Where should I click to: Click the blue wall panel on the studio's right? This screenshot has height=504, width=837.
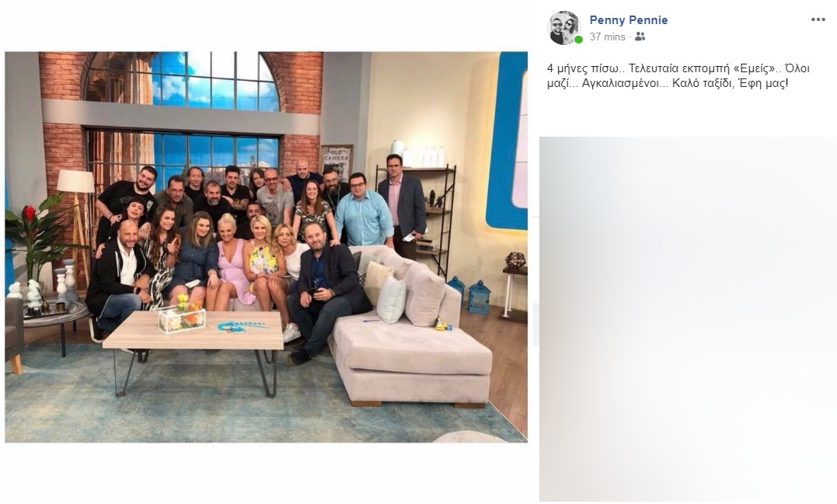pyautogui.click(x=506, y=141)
